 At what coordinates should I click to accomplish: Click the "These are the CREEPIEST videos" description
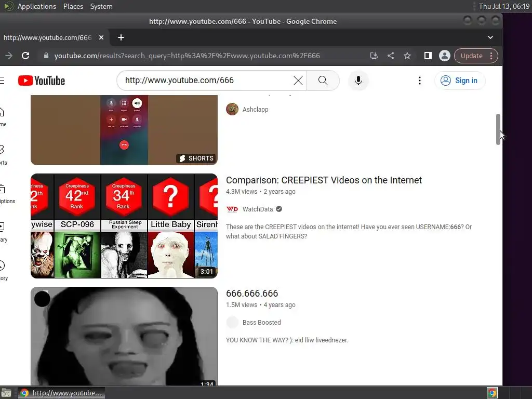tap(349, 231)
